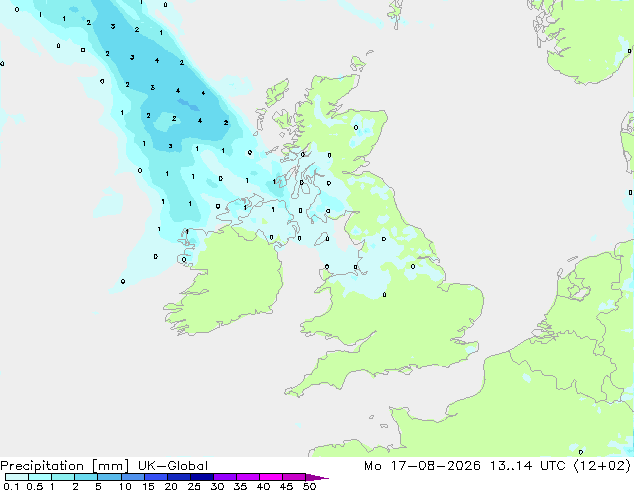Select the "[mm]" unit label
The height and width of the screenshot is (490, 634).
pos(111,466)
